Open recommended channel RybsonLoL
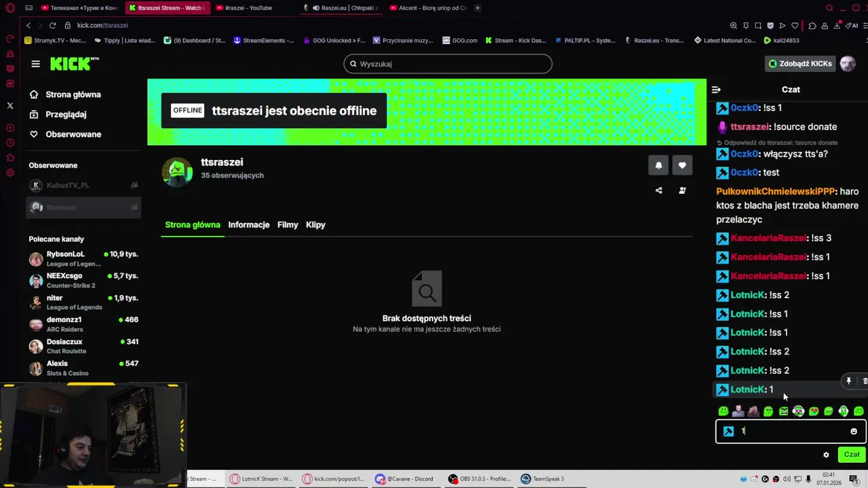This screenshot has height=488, width=868. pos(83,259)
